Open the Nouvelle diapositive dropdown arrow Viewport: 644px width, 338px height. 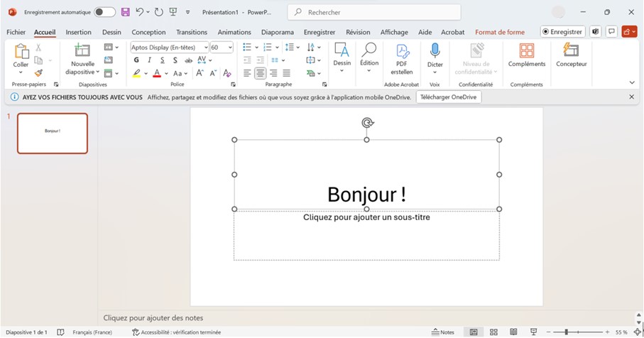97,72
